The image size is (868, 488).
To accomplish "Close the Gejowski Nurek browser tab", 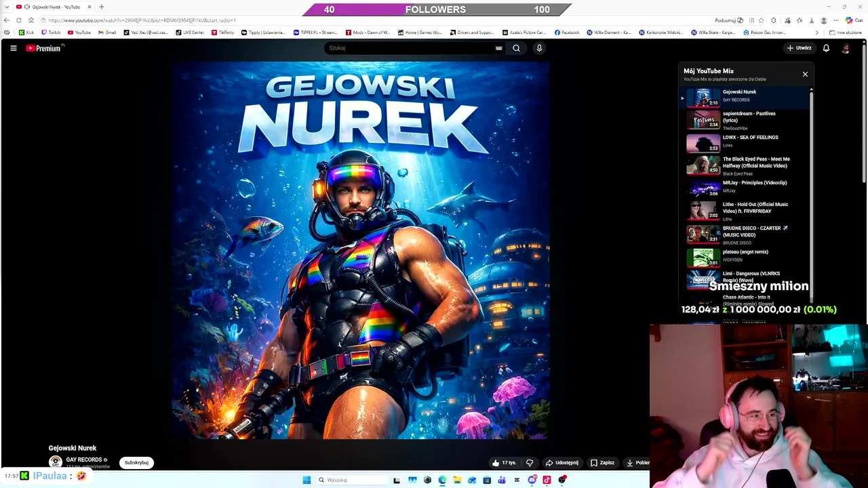I will click(90, 7).
